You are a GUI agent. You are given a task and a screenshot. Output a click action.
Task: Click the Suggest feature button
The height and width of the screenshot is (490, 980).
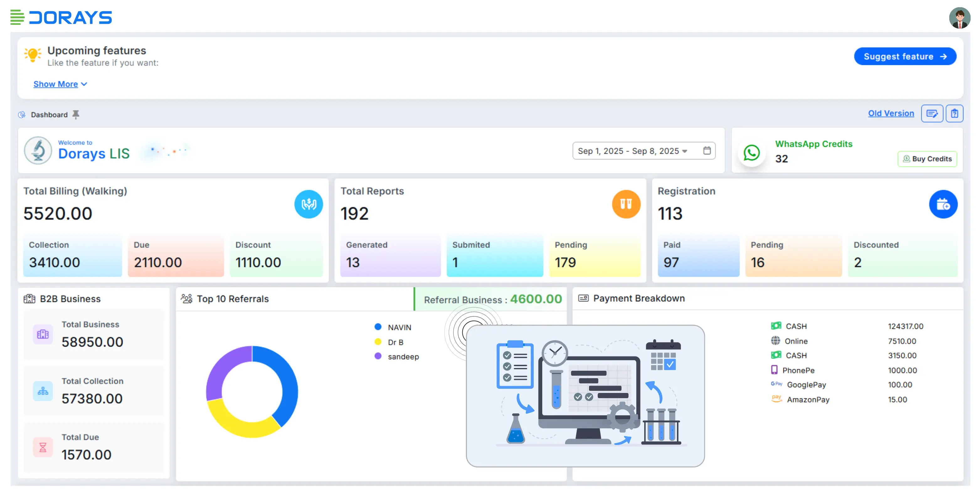pyautogui.click(x=905, y=56)
